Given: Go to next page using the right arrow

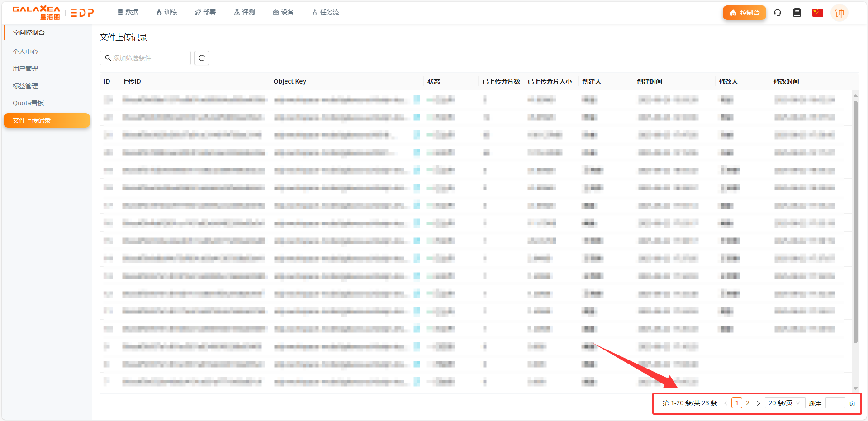Looking at the screenshot, I should point(759,403).
